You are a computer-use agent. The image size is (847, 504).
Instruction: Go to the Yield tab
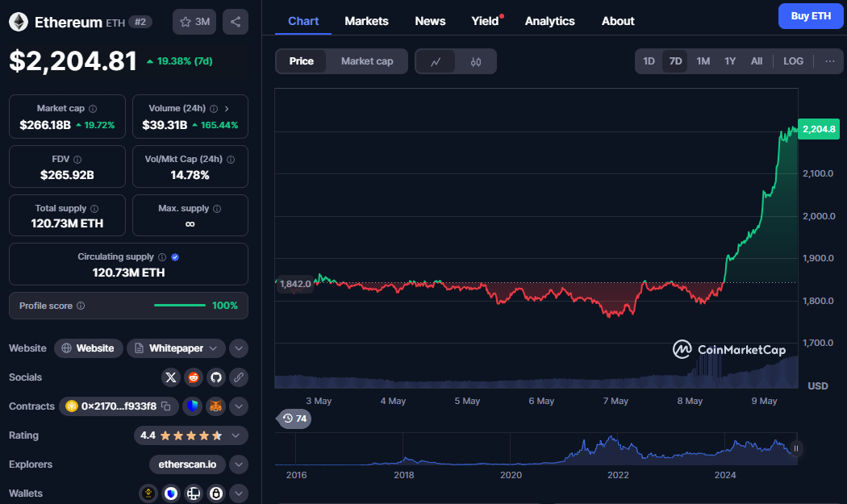click(x=486, y=21)
